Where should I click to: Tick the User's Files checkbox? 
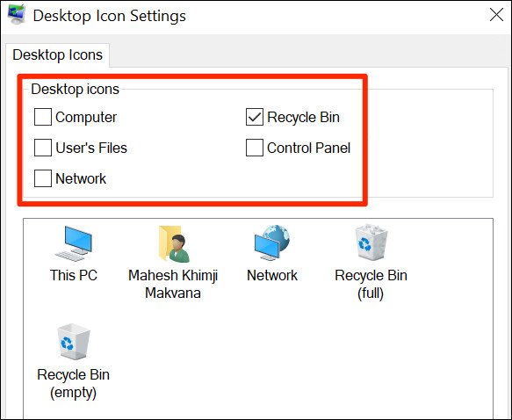click(x=43, y=148)
